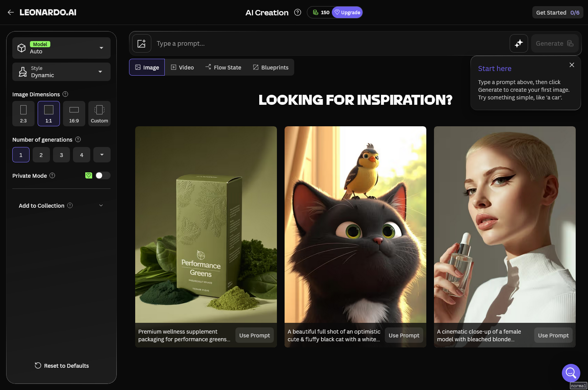Click the Upgrade button

(x=347, y=12)
